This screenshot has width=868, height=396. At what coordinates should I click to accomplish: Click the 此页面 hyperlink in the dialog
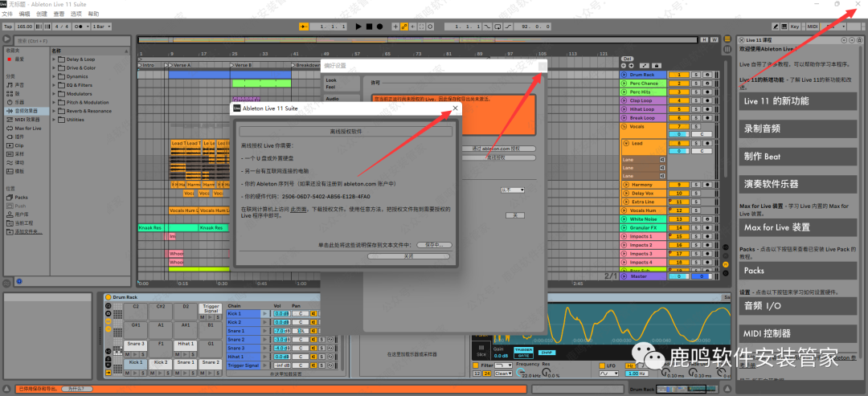(x=297, y=208)
